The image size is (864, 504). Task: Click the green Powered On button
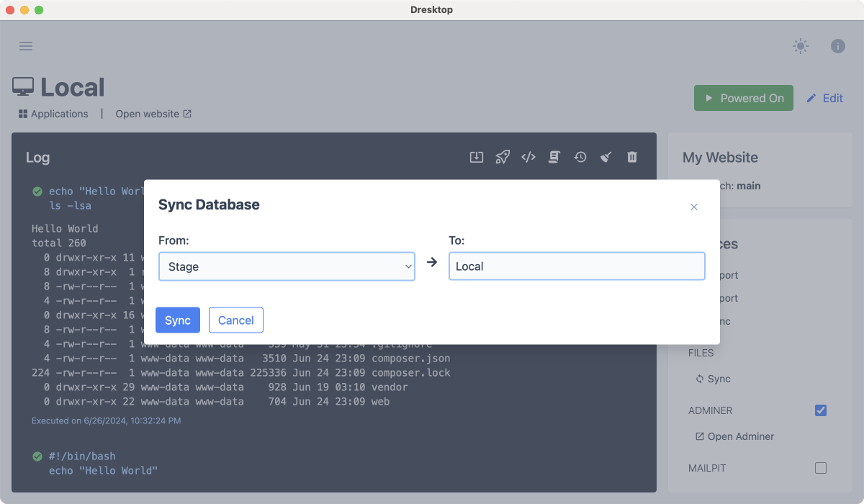click(743, 98)
